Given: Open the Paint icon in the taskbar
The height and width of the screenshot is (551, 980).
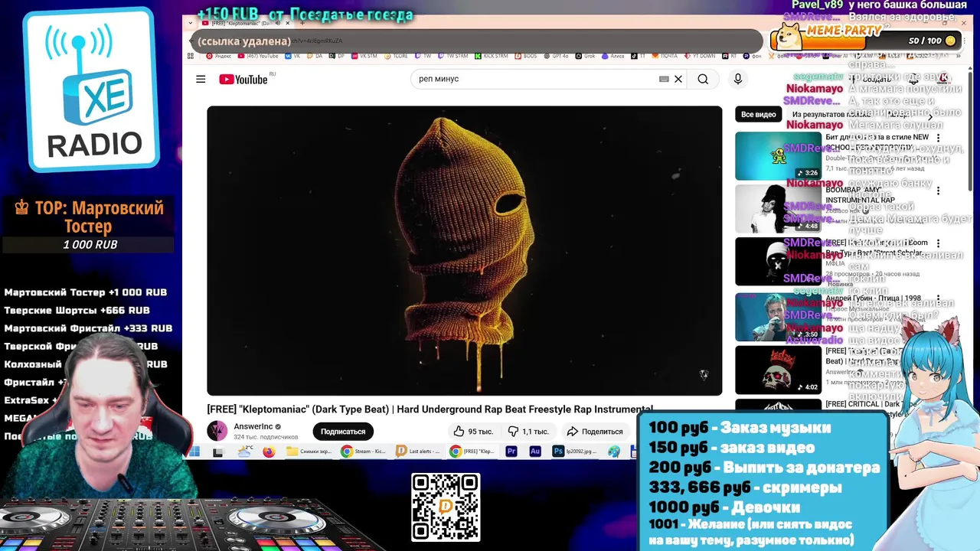Looking at the screenshot, I should click(x=614, y=452).
